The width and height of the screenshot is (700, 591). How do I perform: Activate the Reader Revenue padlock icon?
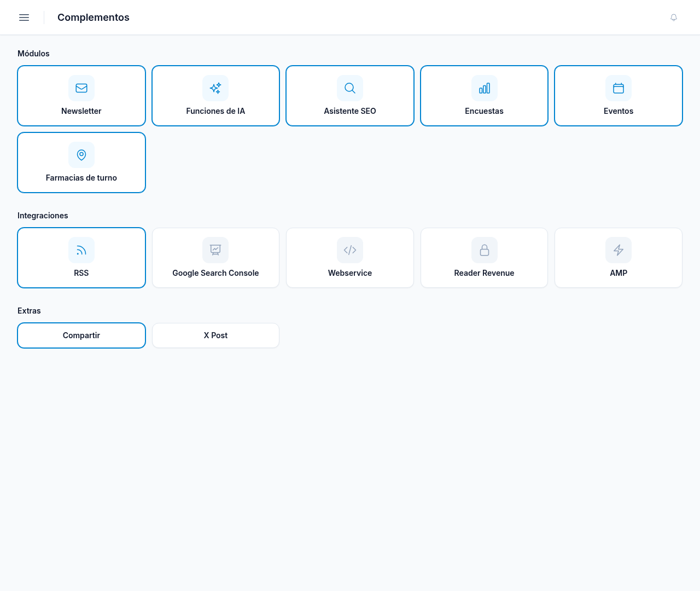point(485,250)
